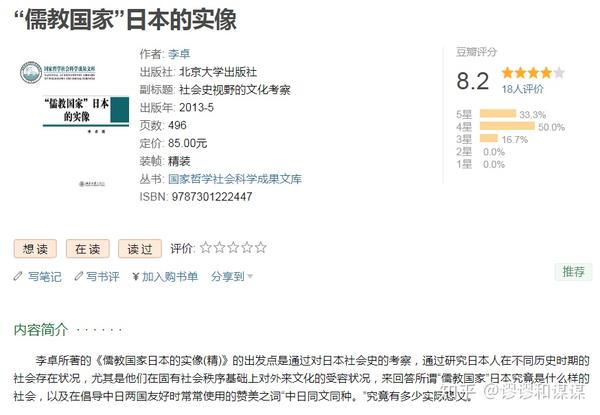Image resolution: width=600 pixels, height=415 pixels.
Task: Click the score 8.2
Action: click(x=473, y=81)
